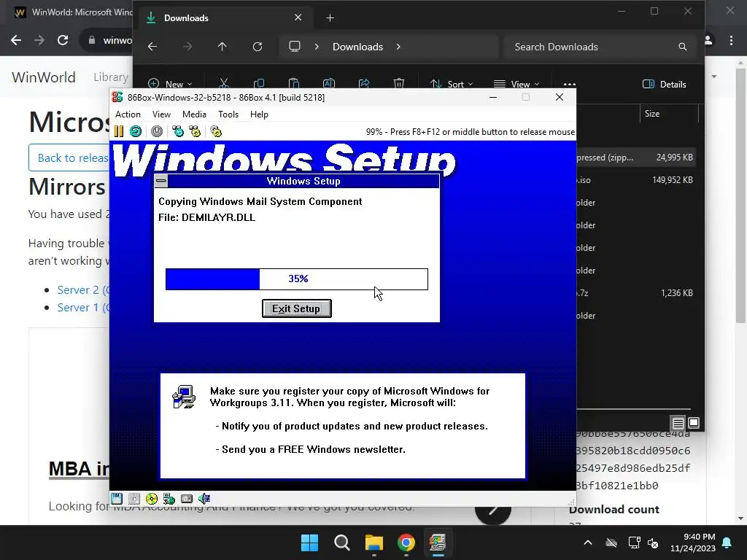Click WinWorld site logo text
The height and width of the screenshot is (560, 747).
click(x=43, y=77)
